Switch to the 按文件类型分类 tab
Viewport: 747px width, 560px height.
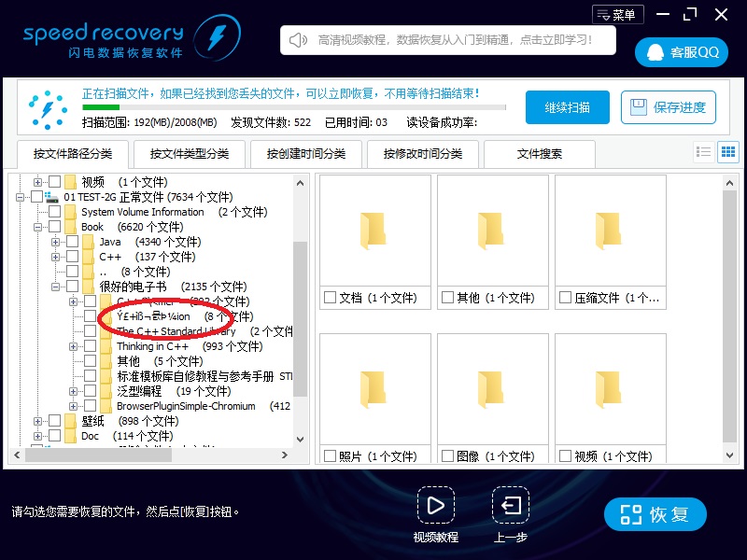pos(190,154)
